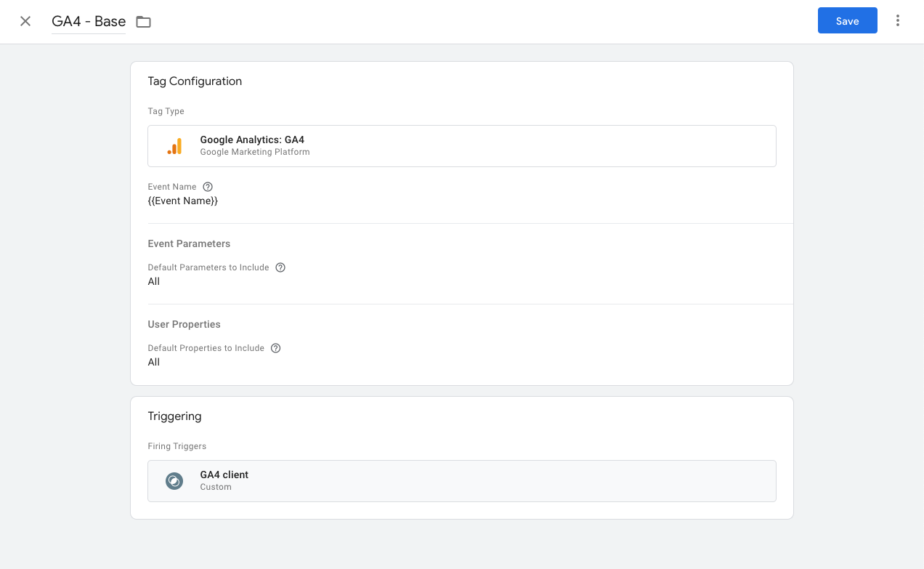Click the Triggering section header
Viewport: 924px width, 569px height.
pyautogui.click(x=174, y=416)
